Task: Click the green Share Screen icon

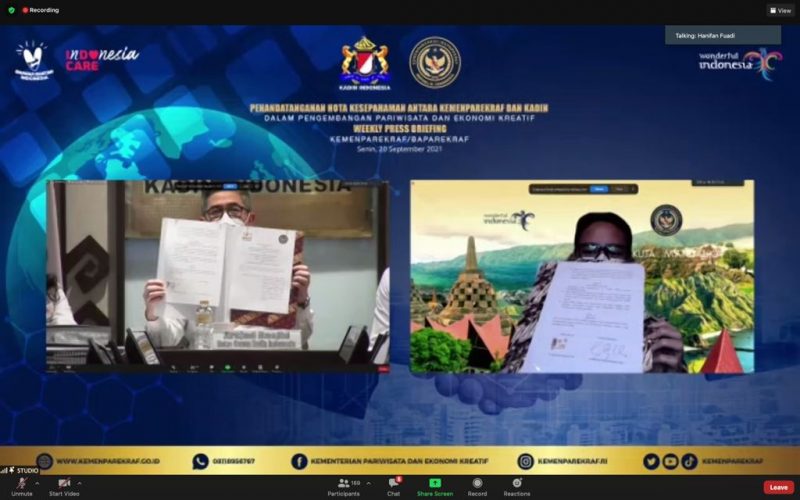Action: pyautogui.click(x=435, y=485)
